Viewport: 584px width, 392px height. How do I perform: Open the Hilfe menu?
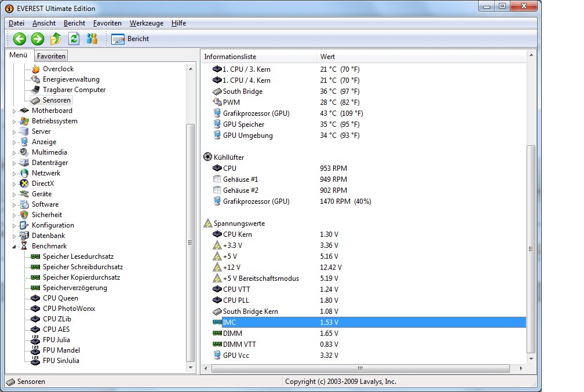179,23
